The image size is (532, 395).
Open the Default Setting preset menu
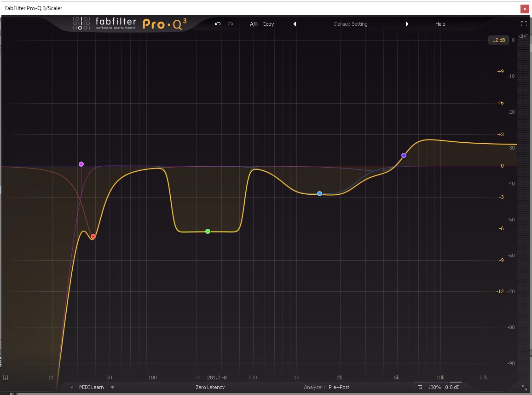pyautogui.click(x=351, y=24)
